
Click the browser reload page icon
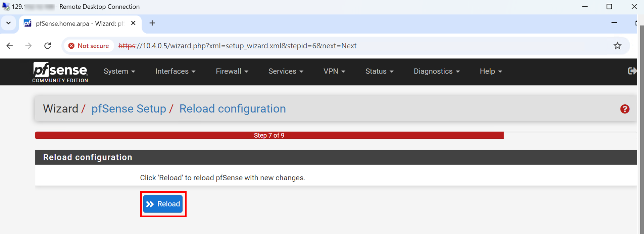[48, 46]
